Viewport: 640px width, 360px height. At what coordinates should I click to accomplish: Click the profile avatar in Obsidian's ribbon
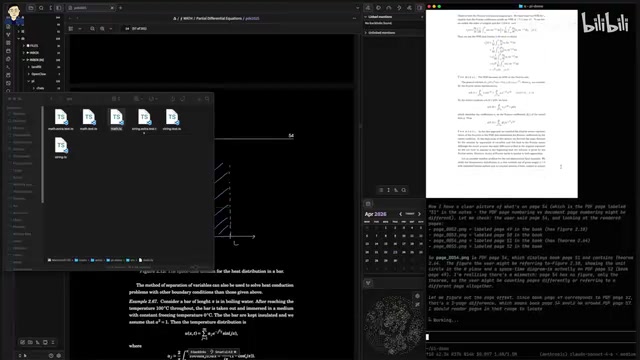14,13
